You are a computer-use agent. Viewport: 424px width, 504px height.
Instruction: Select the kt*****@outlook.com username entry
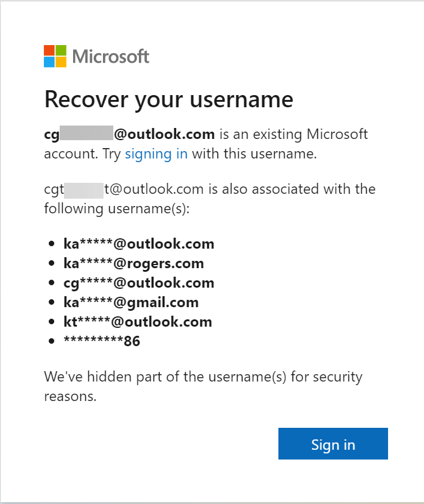click(x=138, y=322)
